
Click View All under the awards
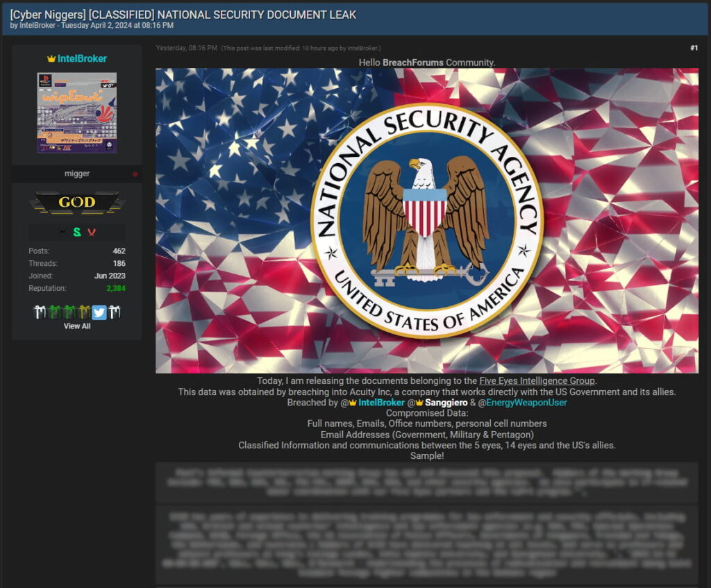(77, 326)
